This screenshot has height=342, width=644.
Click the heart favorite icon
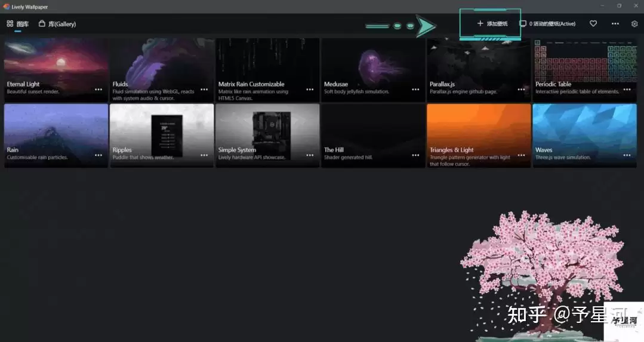coord(593,24)
